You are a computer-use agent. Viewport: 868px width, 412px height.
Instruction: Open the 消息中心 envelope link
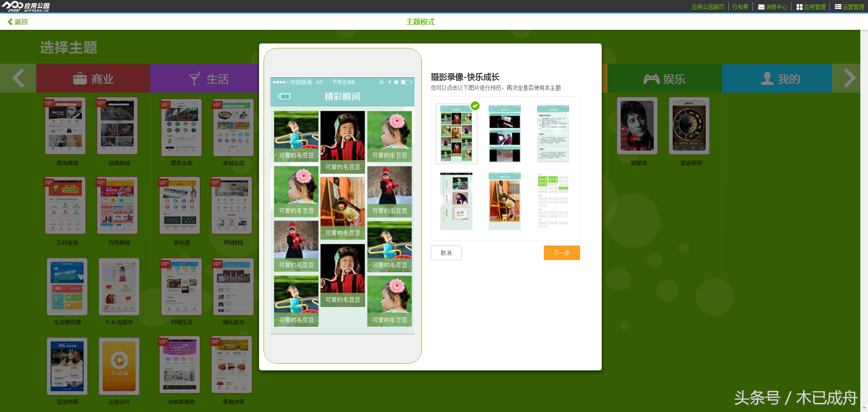pos(773,7)
